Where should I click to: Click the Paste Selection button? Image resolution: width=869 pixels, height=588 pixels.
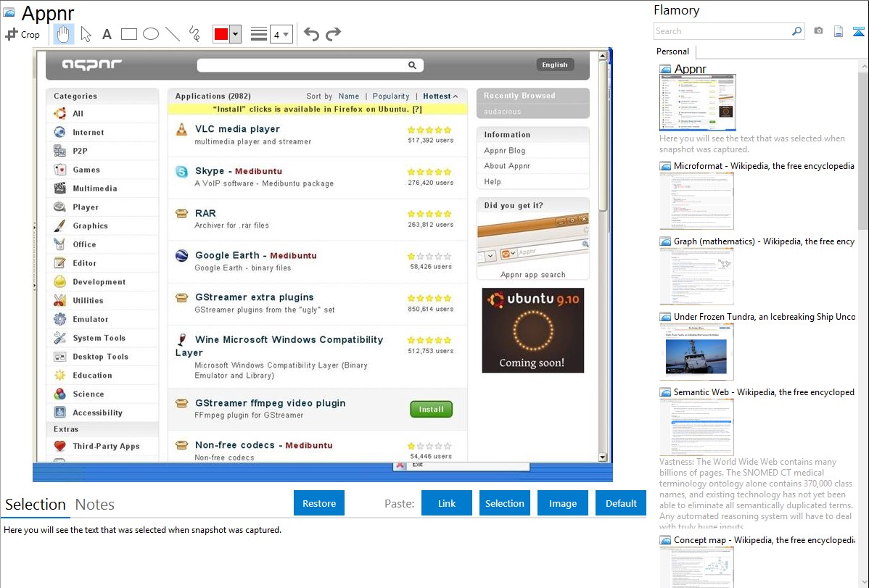click(505, 503)
